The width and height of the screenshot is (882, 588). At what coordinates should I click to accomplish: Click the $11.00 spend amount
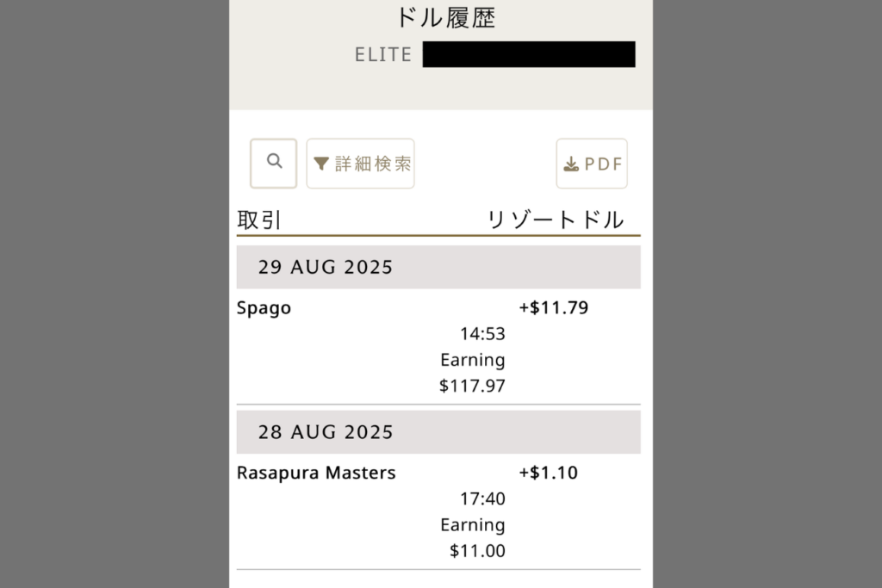[x=477, y=551]
